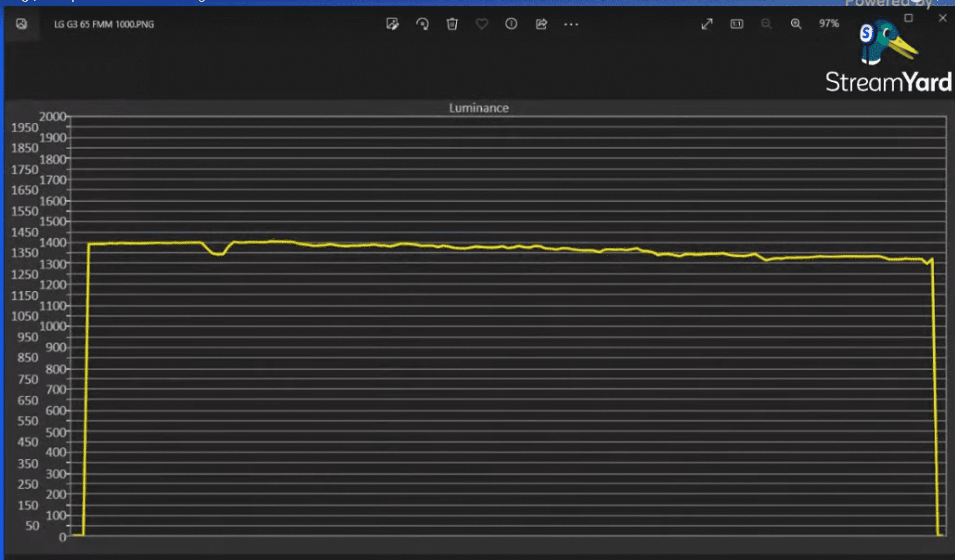Screen dimensions: 955x560
Task: Click the Photos app icon at top left
Action: (x=22, y=24)
